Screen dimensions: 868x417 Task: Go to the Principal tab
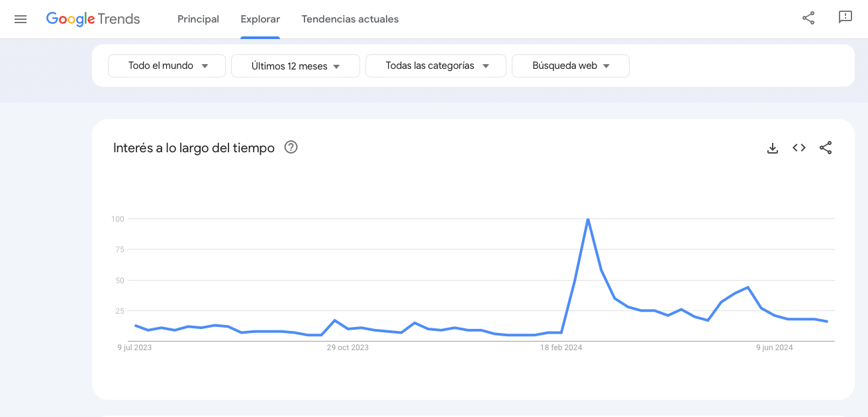point(198,19)
